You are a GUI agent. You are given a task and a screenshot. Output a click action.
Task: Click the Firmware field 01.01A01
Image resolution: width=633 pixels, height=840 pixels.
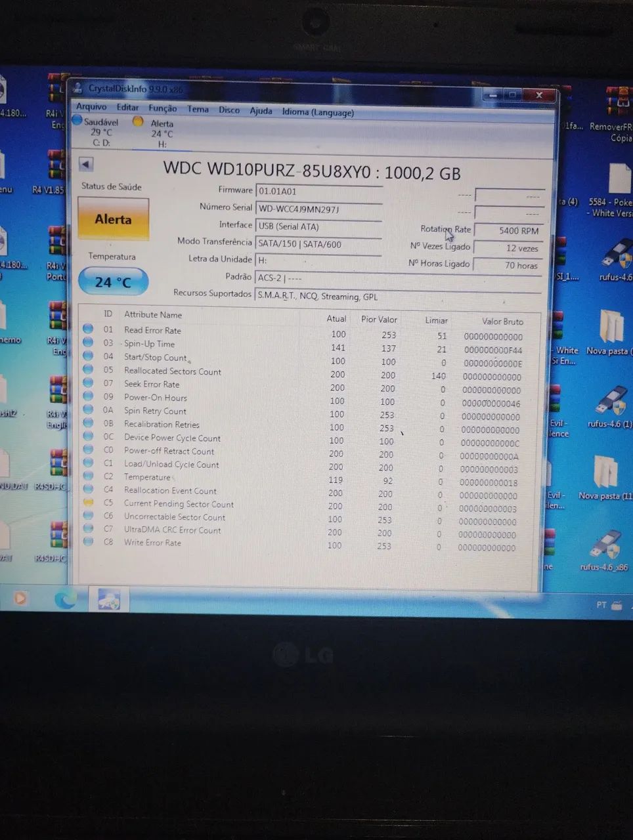(318, 192)
